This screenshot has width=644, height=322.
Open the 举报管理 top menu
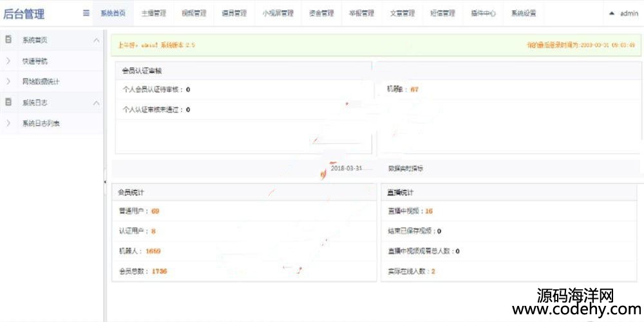362,13
